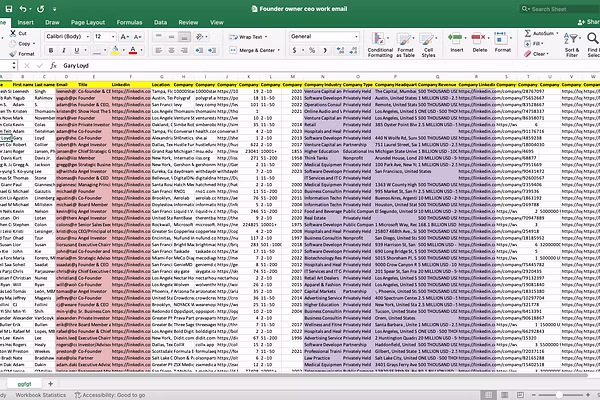Increase cell indent
The width and height of the screenshot is (600, 400).
pos(212,50)
